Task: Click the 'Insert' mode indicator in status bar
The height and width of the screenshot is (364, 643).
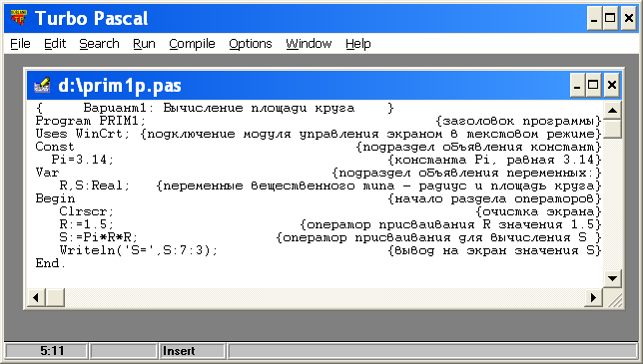Action: click(x=179, y=351)
